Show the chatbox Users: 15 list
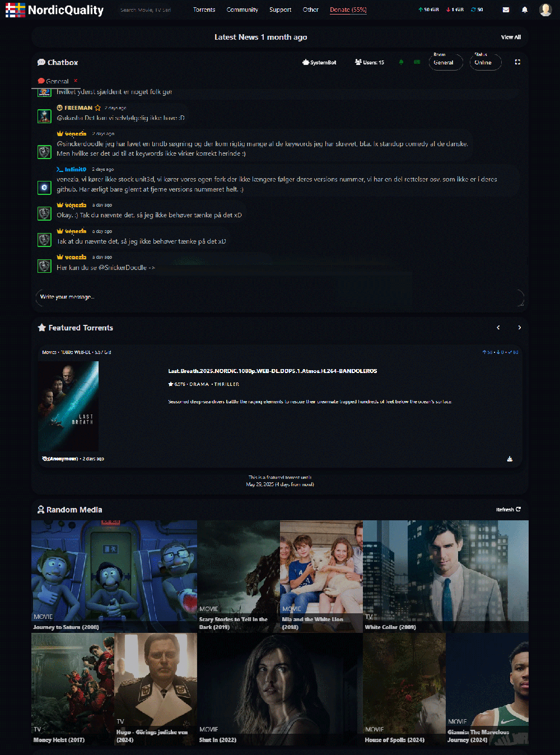The height and width of the screenshot is (755, 560). (x=370, y=62)
